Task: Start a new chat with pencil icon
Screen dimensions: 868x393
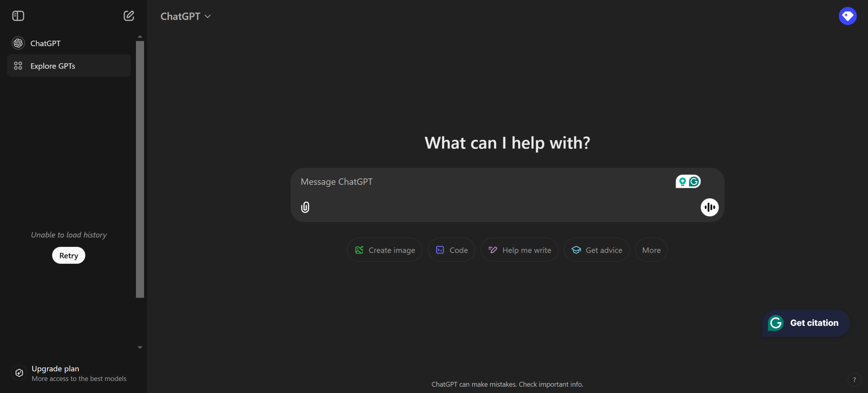Action: [129, 16]
